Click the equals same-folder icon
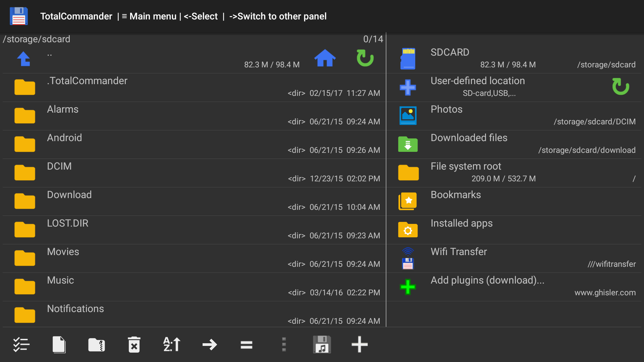 (247, 345)
